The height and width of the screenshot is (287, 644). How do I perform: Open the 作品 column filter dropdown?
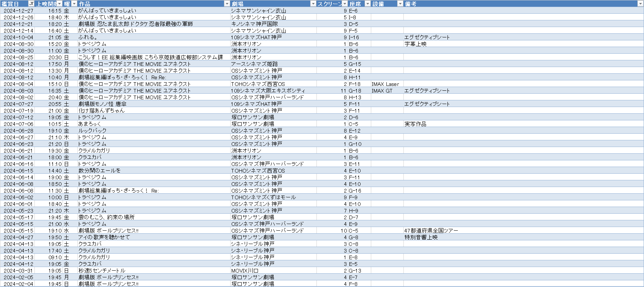point(227,4)
